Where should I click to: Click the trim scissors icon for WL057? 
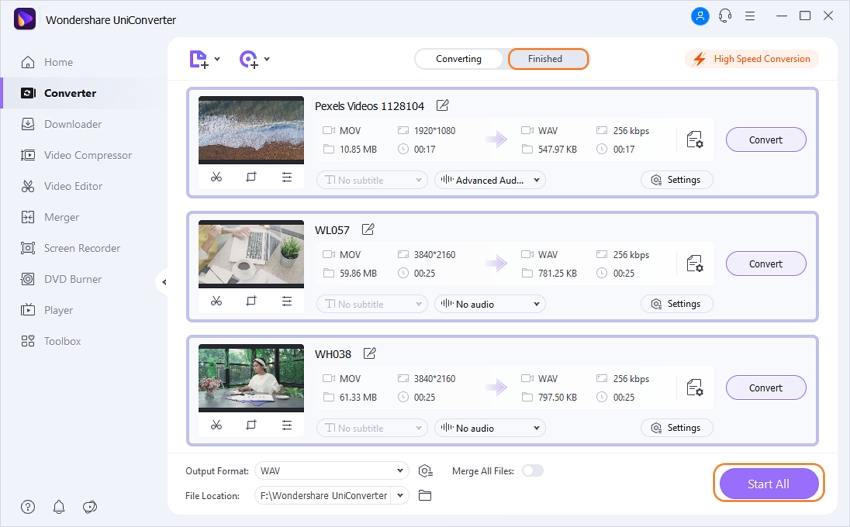(216, 301)
